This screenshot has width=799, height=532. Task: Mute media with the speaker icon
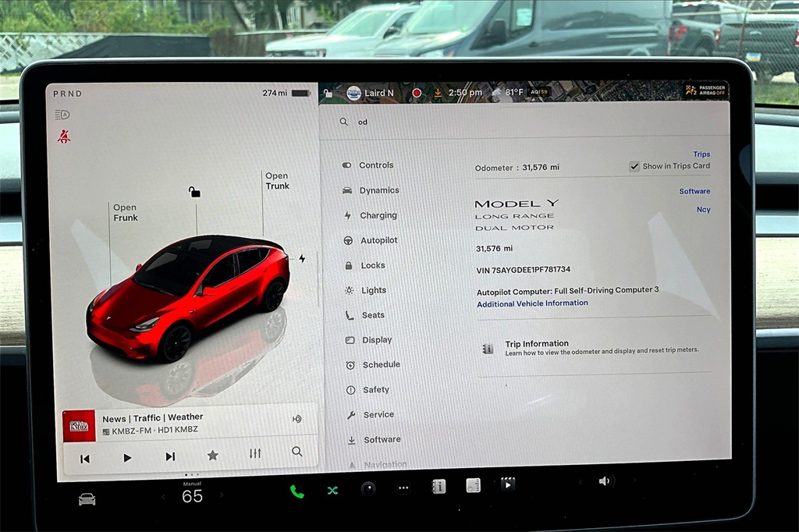[605, 481]
